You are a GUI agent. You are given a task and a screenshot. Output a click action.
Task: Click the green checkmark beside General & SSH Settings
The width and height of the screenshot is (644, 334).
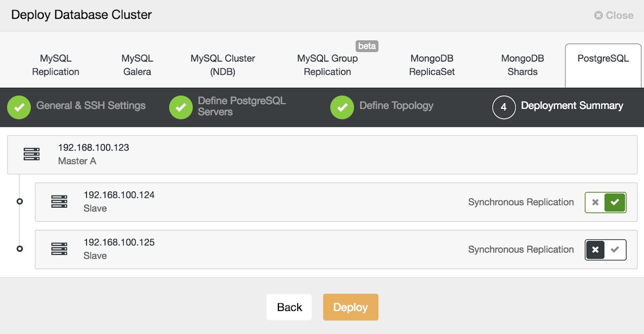pyautogui.click(x=19, y=107)
